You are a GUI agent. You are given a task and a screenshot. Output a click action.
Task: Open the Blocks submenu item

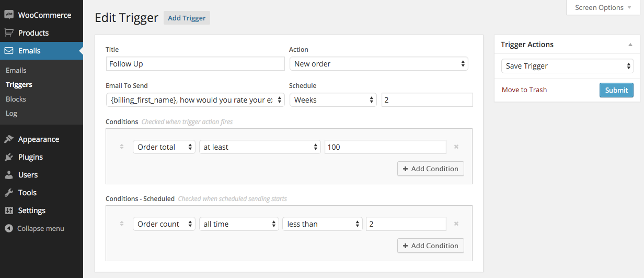16,99
